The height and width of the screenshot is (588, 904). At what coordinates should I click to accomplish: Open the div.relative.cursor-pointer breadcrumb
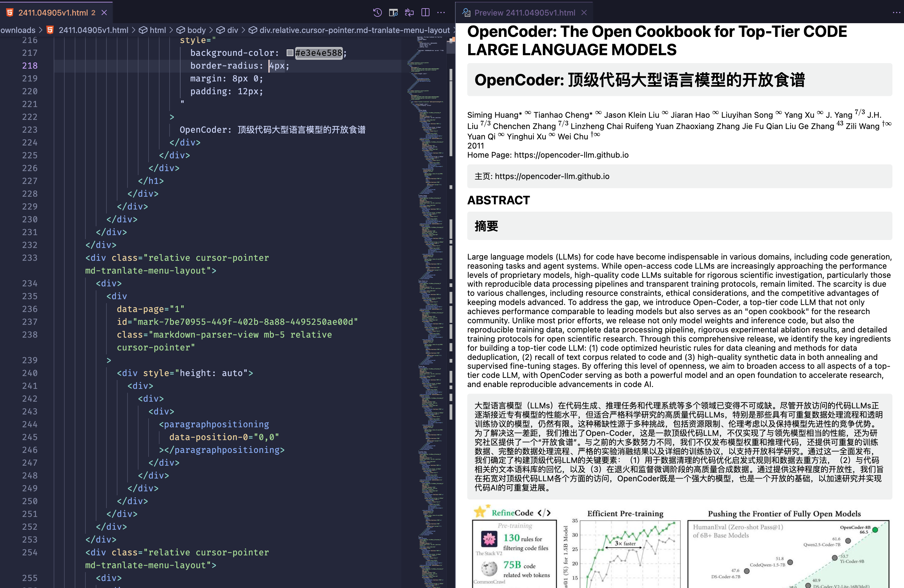coord(354,30)
